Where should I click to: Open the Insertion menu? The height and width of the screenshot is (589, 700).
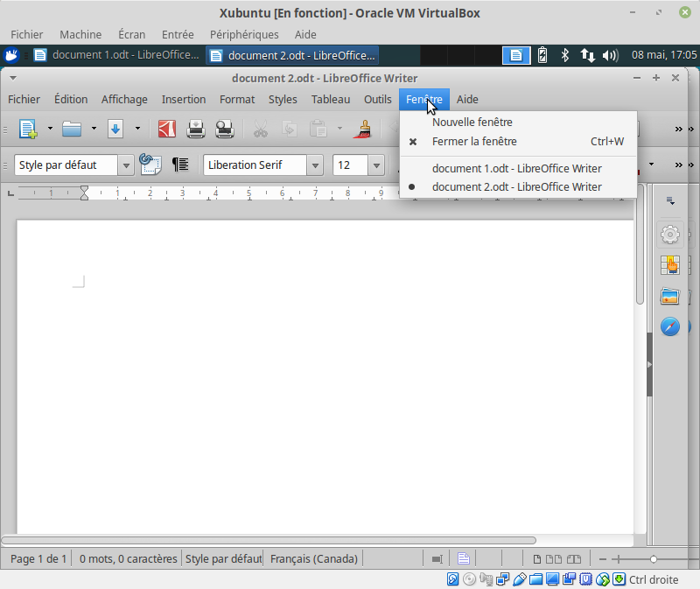click(184, 99)
